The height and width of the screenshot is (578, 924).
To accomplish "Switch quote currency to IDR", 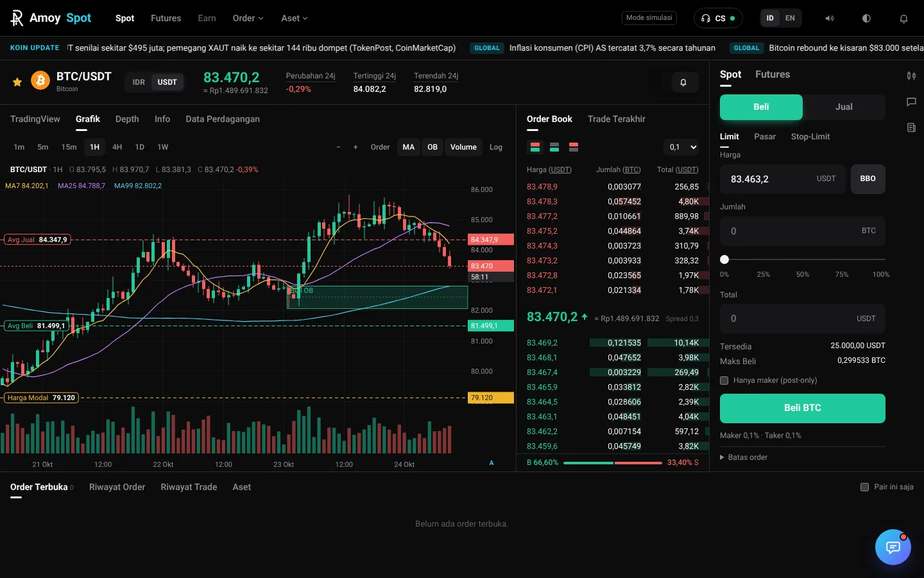I will pyautogui.click(x=139, y=82).
